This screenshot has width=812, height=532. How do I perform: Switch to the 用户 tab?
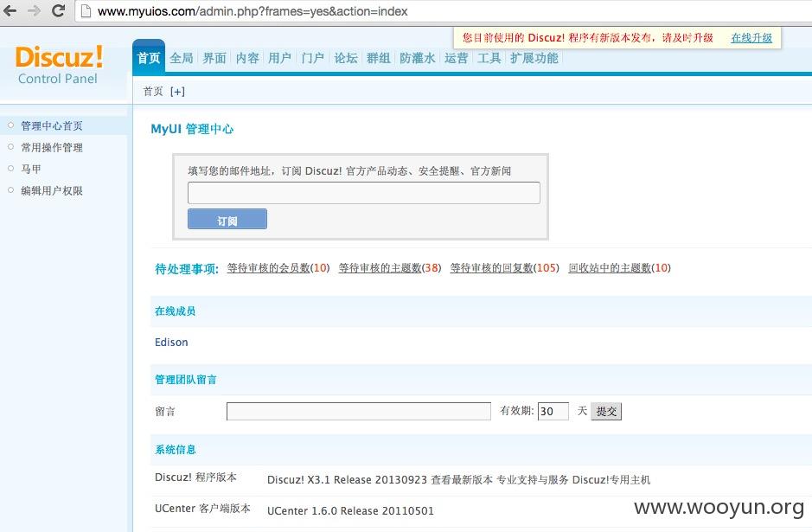pos(279,58)
